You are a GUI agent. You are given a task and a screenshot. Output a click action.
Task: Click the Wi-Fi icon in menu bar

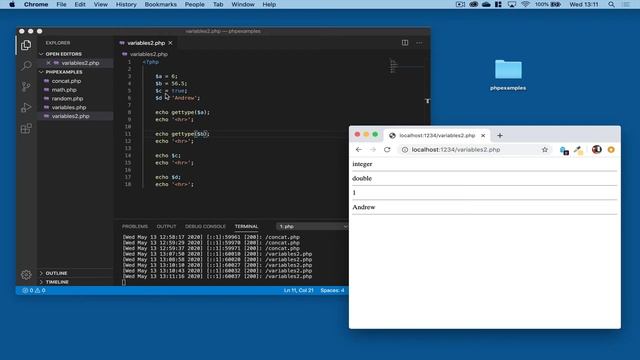pos(525,4)
